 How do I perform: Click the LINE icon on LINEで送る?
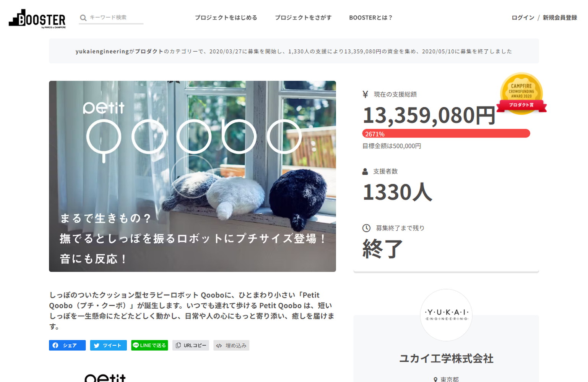[x=135, y=345]
